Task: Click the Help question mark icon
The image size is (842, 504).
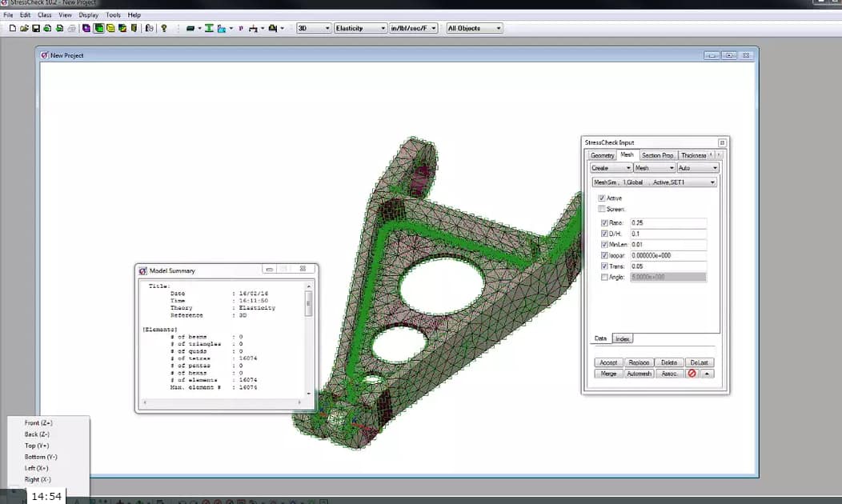Action: [165, 28]
